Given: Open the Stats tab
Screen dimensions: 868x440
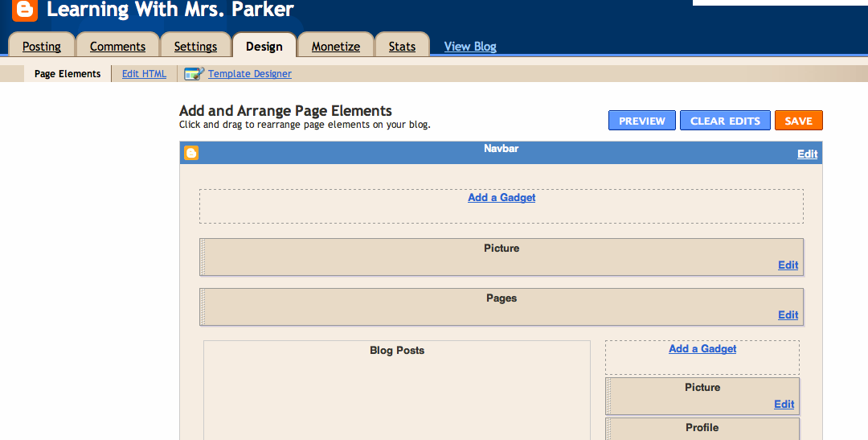Looking at the screenshot, I should pos(402,47).
